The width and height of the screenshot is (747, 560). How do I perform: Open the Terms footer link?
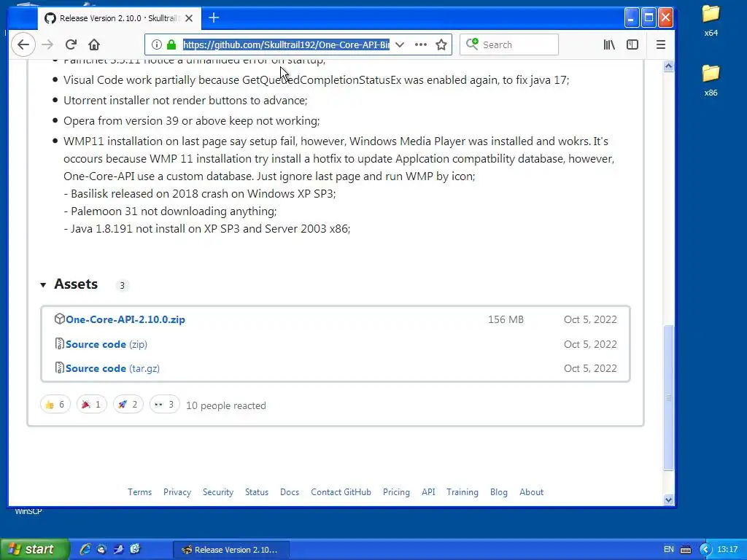139,492
